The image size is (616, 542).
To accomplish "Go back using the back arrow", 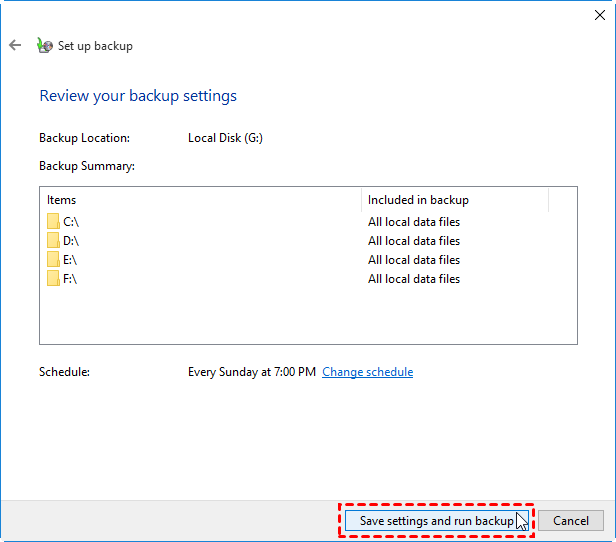I will (x=15, y=45).
